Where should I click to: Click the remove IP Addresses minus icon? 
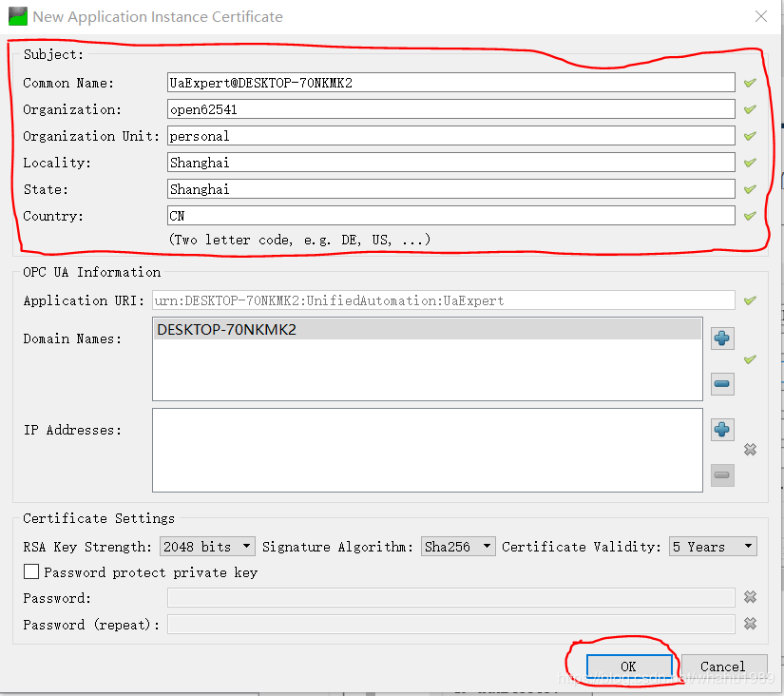click(722, 474)
